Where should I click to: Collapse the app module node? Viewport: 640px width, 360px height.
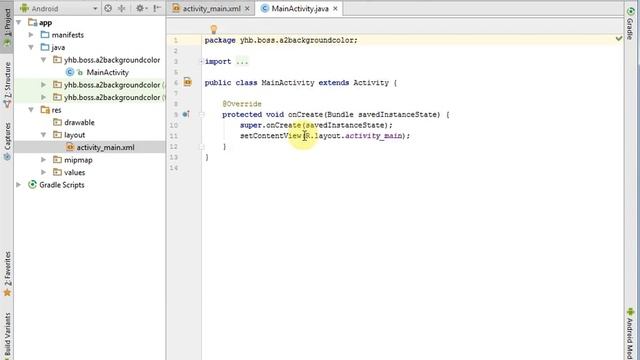(x=19, y=22)
